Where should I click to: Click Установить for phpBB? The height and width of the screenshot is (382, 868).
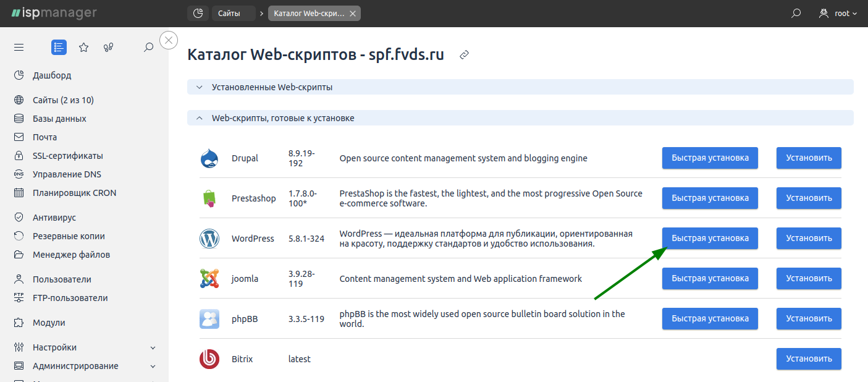click(x=809, y=318)
